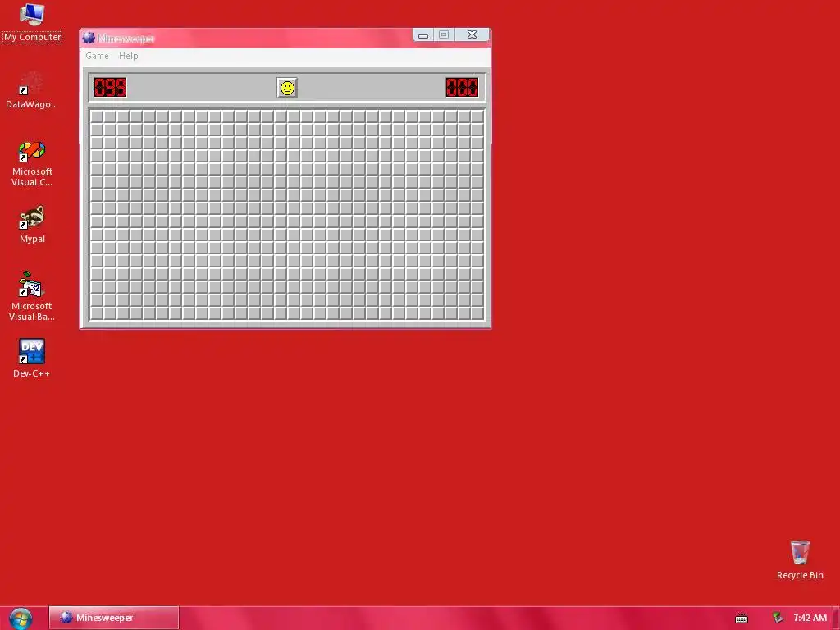Select the DataWago... desktop shortcut
Image resolution: width=840 pixels, height=630 pixels.
[32, 89]
